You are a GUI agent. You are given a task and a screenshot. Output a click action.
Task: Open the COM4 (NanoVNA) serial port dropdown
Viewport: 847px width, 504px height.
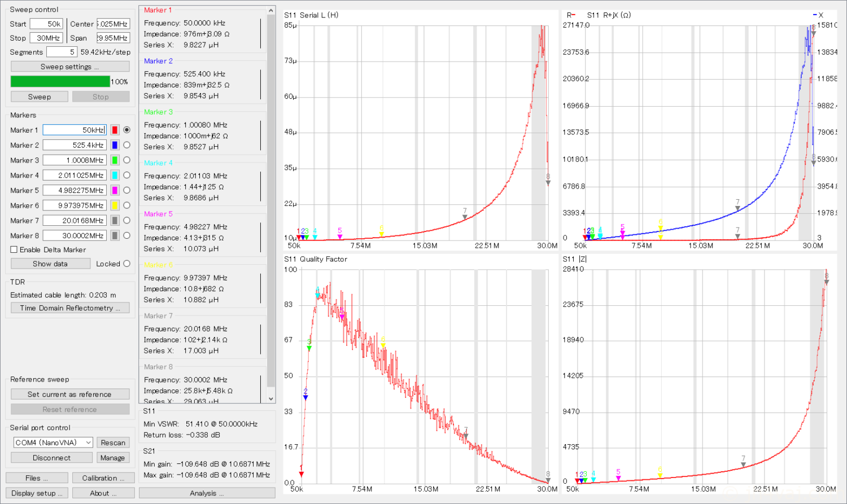53,442
